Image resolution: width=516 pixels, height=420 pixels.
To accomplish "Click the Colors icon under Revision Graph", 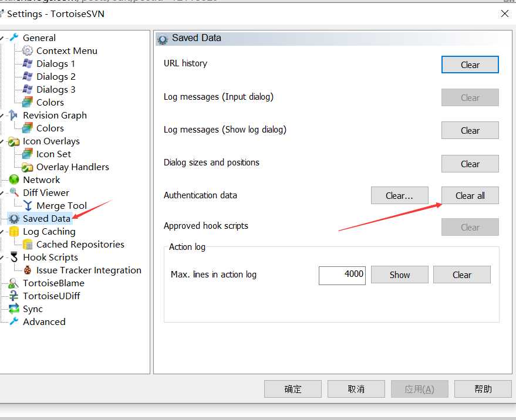I will (28, 128).
